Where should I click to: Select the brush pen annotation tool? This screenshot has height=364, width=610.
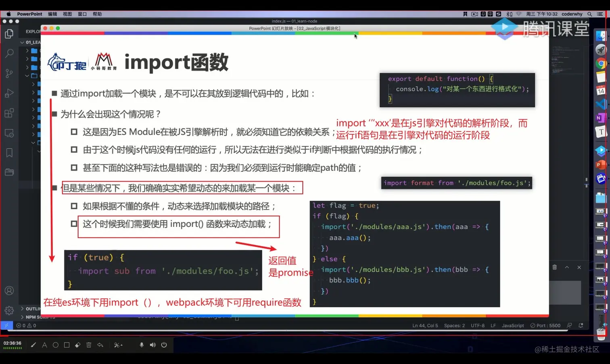point(33,345)
